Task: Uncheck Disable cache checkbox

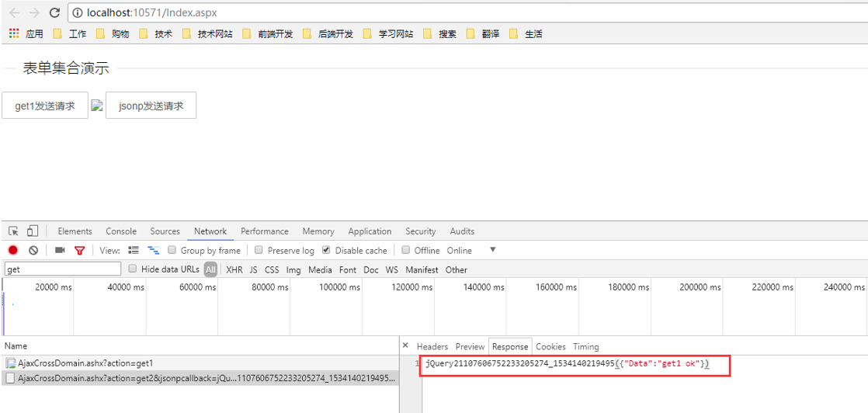Action: [326, 250]
